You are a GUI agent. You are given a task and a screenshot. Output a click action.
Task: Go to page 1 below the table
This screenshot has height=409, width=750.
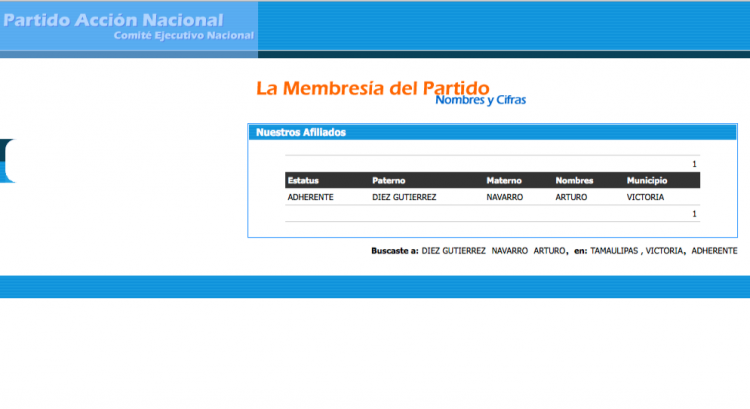click(694, 214)
